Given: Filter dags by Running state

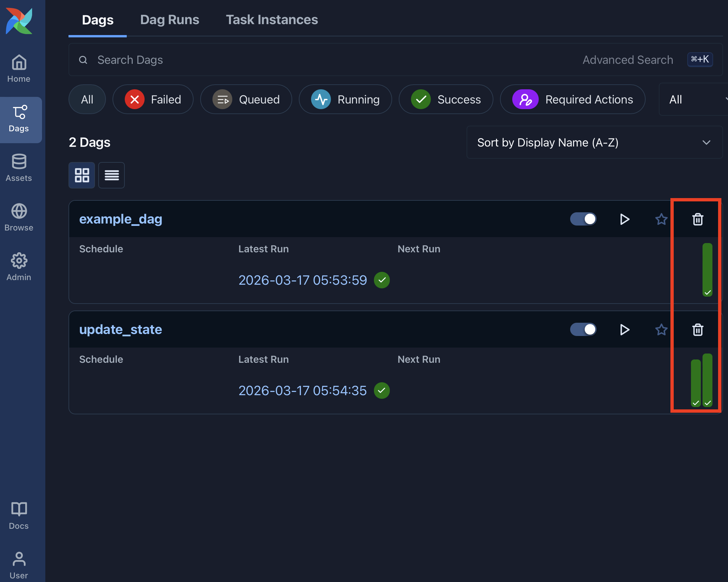Looking at the screenshot, I should pos(345,99).
